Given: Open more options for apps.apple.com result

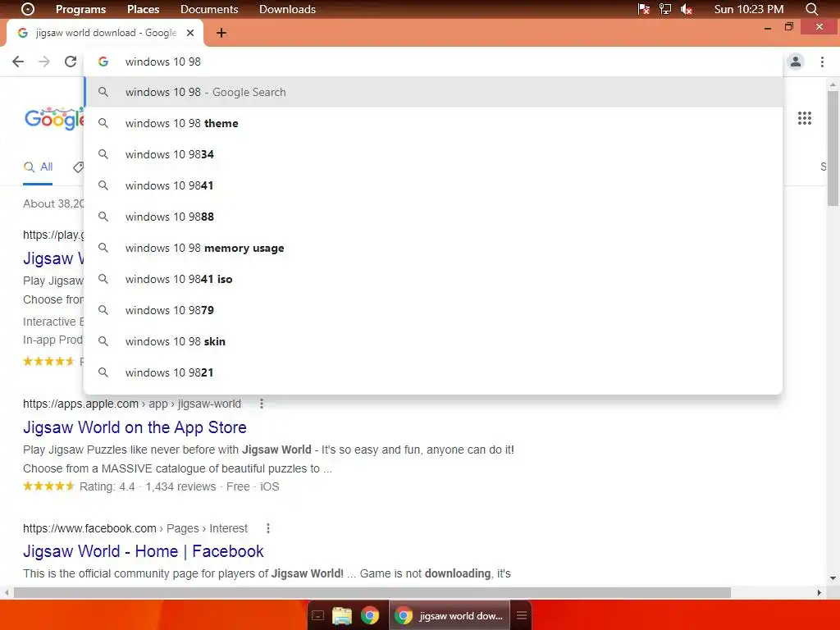Looking at the screenshot, I should 262,404.
